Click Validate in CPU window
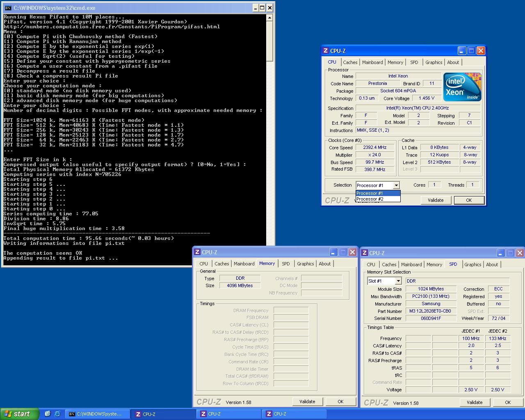525x420 pixels. [436, 200]
